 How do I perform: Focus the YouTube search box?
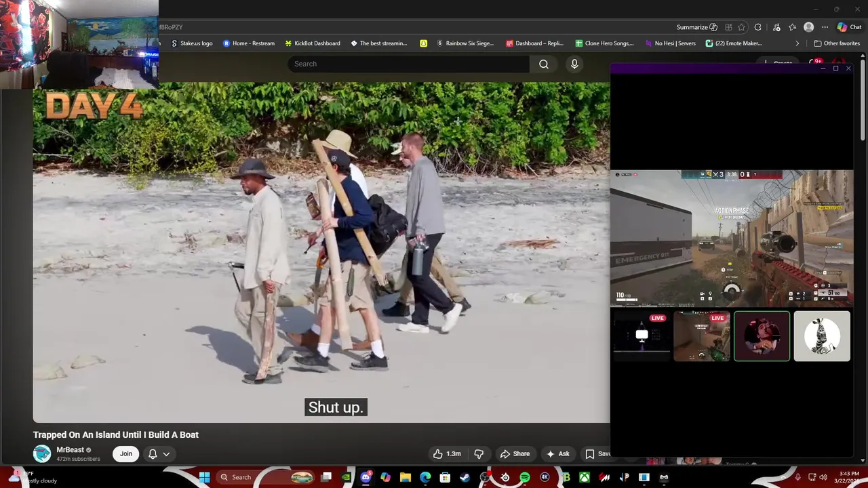pos(408,64)
